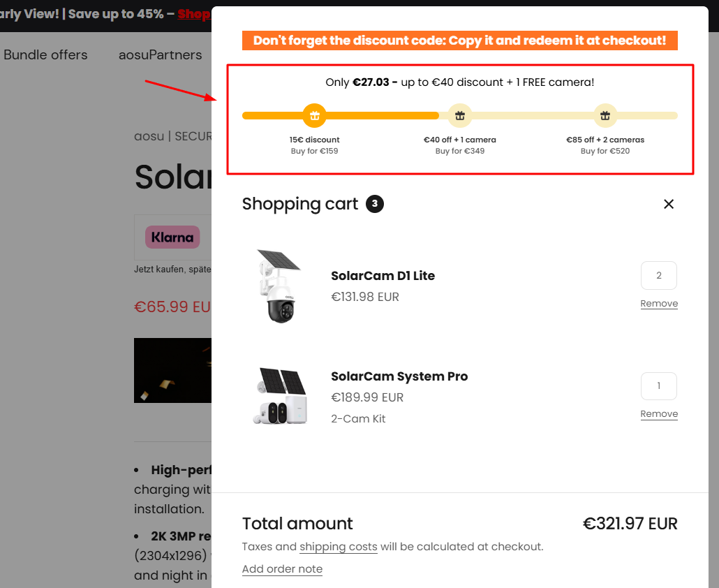Click the 15€ discount gift icon
The height and width of the screenshot is (588, 719).
pyautogui.click(x=314, y=116)
